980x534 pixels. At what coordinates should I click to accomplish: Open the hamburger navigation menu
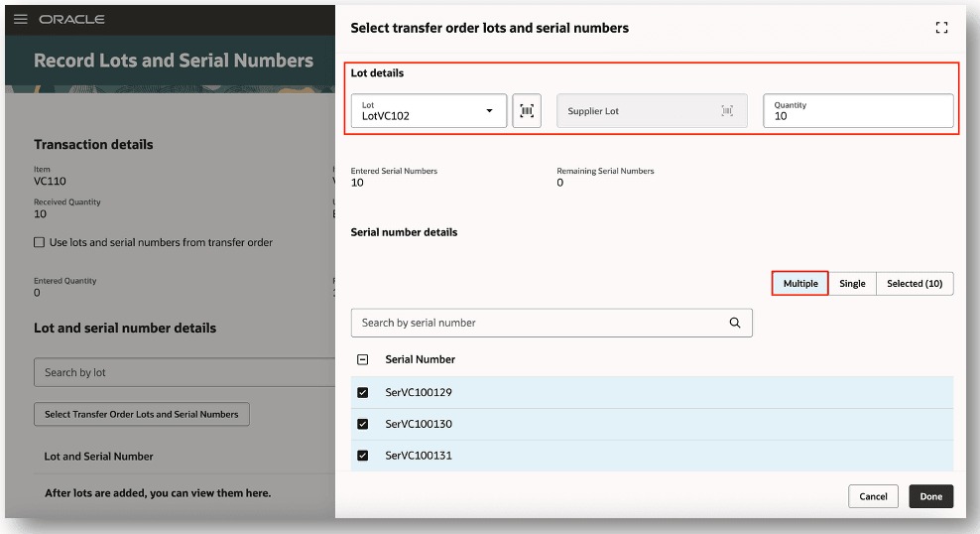(x=21, y=19)
